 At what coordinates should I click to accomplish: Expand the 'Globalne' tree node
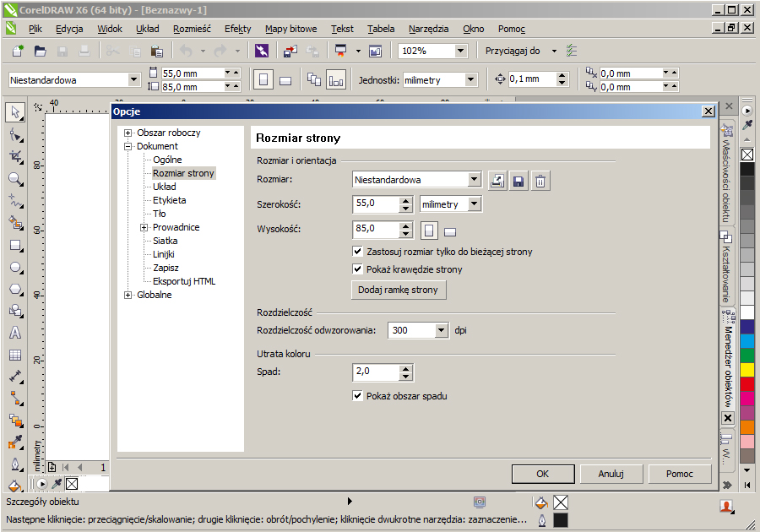(128, 295)
